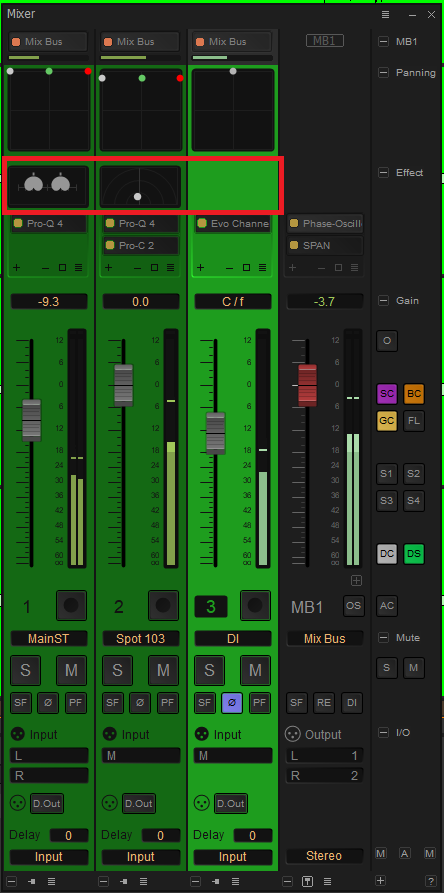444x893 pixels.
Task: Click the red Mix Bus fader handle
Action: tap(307, 386)
